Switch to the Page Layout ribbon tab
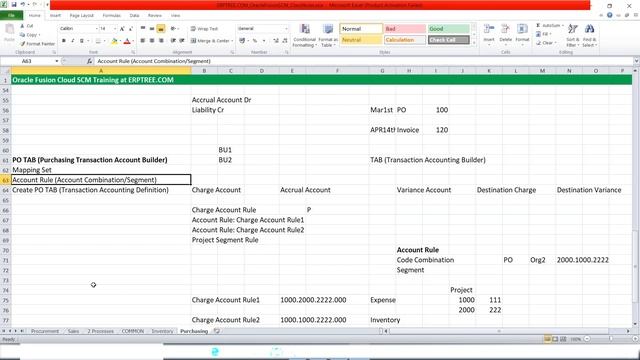The image size is (640, 360). (x=82, y=15)
